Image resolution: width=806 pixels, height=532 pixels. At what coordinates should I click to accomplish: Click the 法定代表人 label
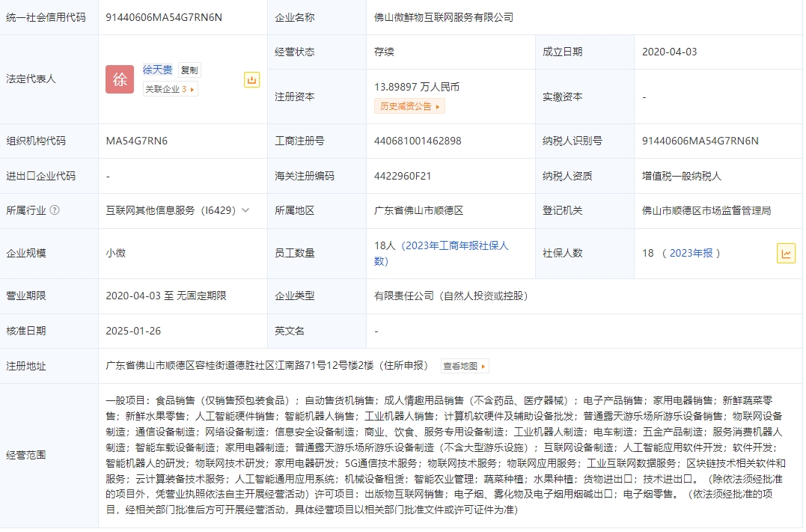tap(31, 79)
